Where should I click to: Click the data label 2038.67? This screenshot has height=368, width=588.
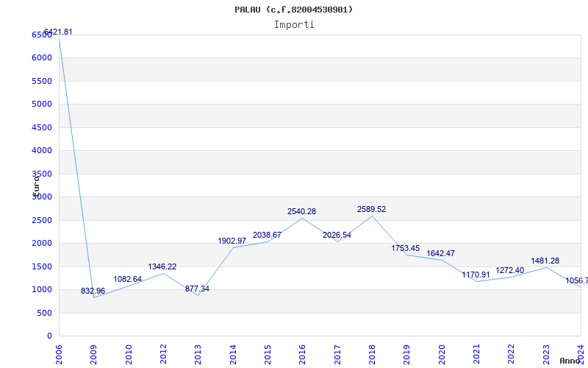pos(267,235)
